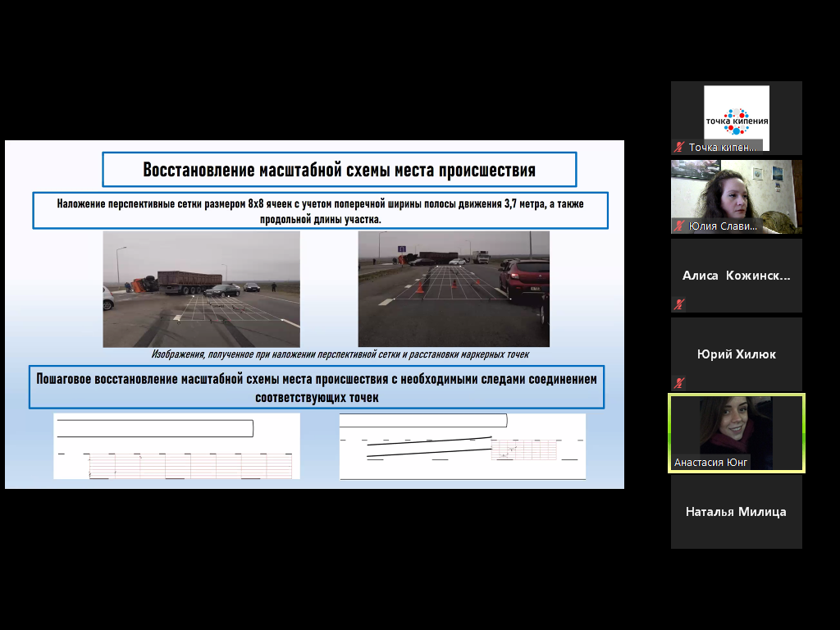
Task: Click muted microphone icon on Алиса Кожинск tile
Action: coord(679,304)
